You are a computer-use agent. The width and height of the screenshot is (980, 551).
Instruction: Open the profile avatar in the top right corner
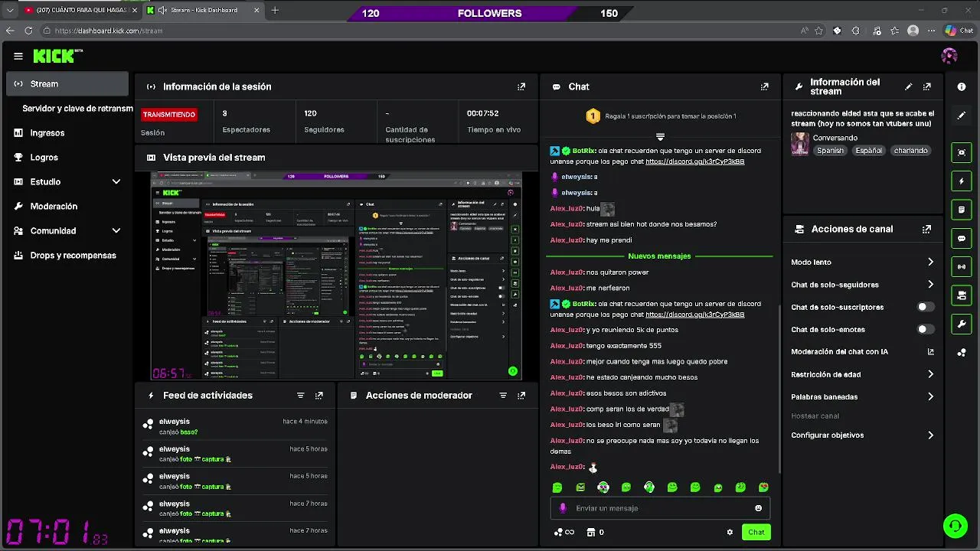click(949, 56)
